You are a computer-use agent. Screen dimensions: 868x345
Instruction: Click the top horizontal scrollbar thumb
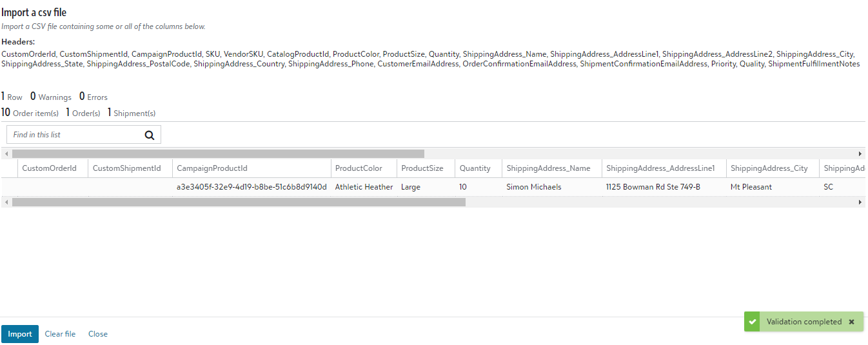coord(218,154)
